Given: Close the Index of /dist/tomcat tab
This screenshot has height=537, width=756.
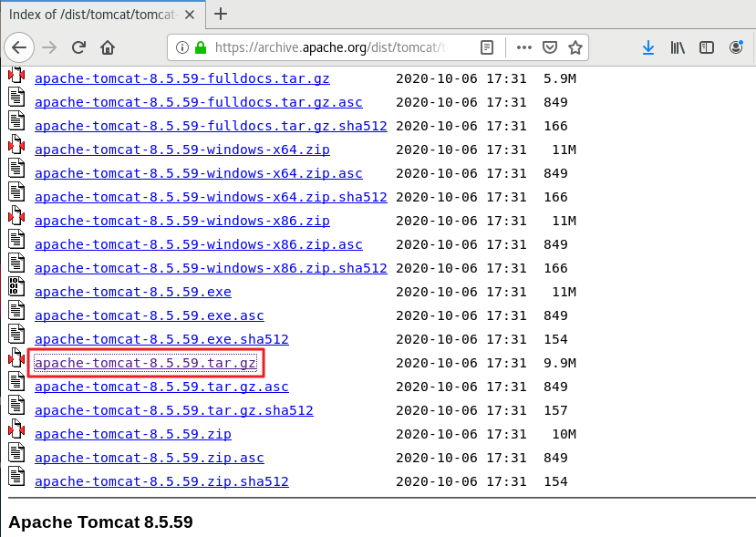Looking at the screenshot, I should click(x=190, y=15).
